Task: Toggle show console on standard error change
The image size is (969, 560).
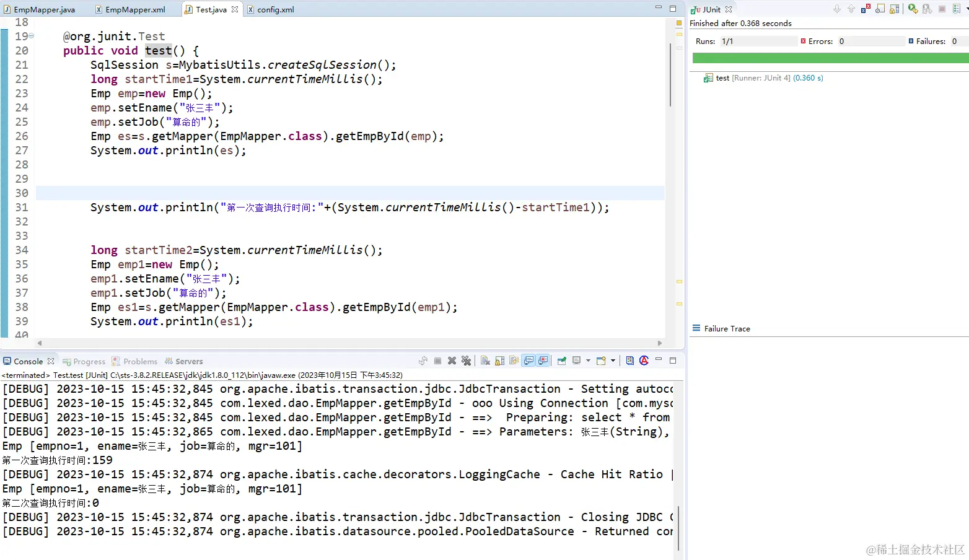Action: pos(543,361)
